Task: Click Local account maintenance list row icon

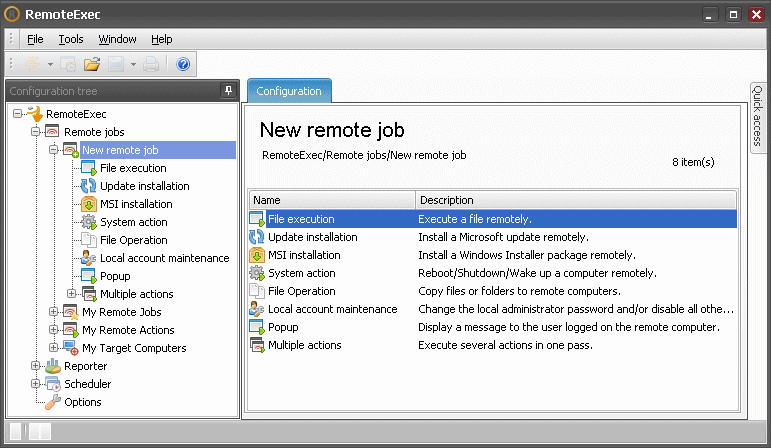Action: (x=257, y=309)
